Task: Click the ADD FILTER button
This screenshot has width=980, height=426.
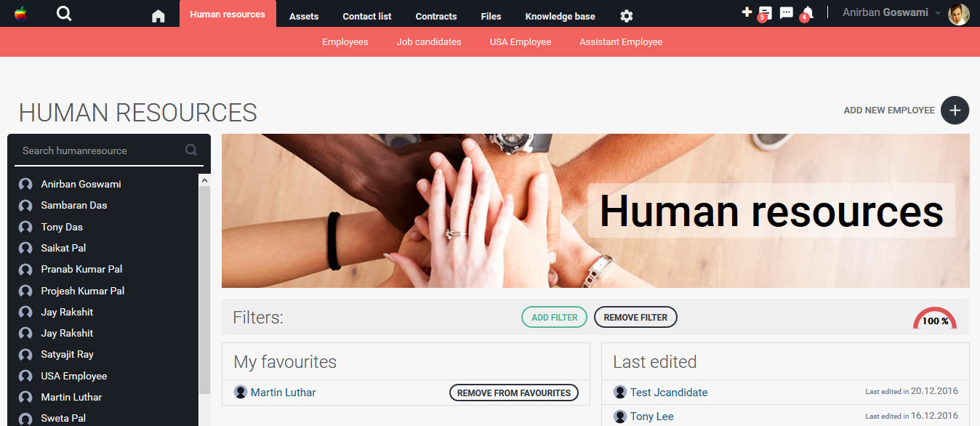Action: tap(554, 317)
